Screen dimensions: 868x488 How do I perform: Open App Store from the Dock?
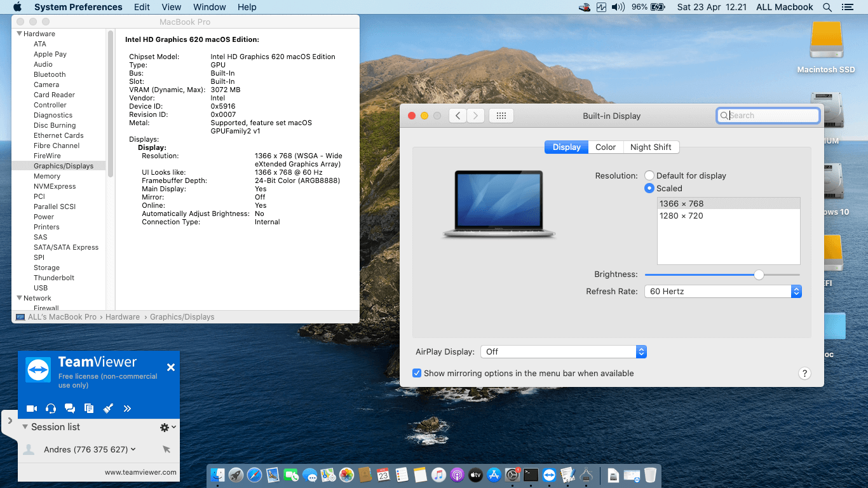coord(494,475)
